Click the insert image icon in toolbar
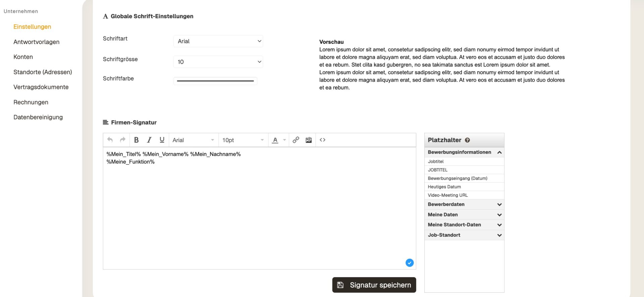644x297 pixels. tap(309, 140)
